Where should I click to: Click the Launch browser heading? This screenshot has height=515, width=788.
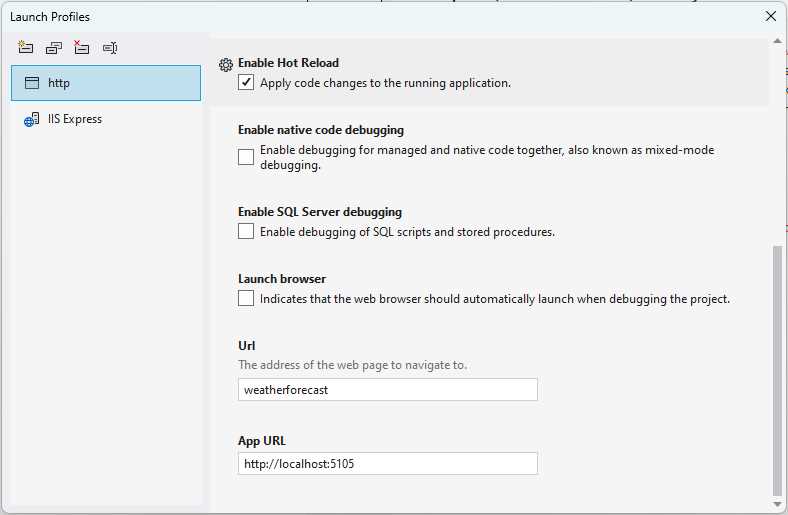282,279
